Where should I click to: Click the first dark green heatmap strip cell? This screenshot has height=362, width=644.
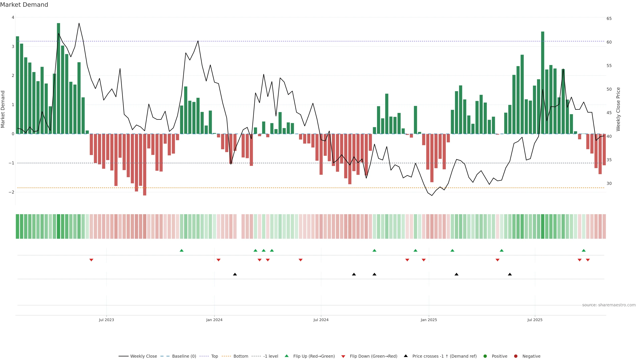tap(17, 226)
